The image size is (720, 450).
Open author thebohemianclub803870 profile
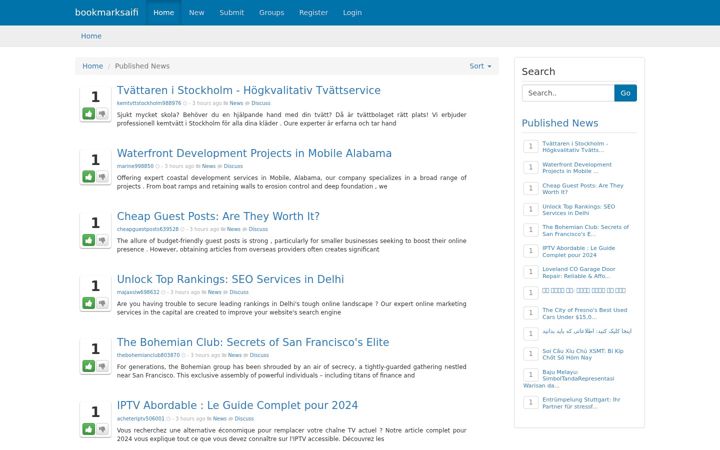[148, 355]
